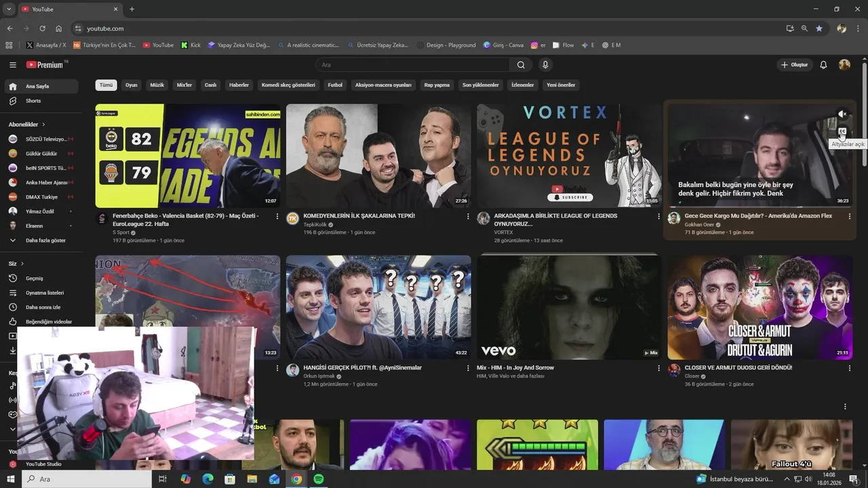Mute the Gece Gece Kargo preview
The height and width of the screenshot is (488, 868).
pyautogui.click(x=842, y=114)
